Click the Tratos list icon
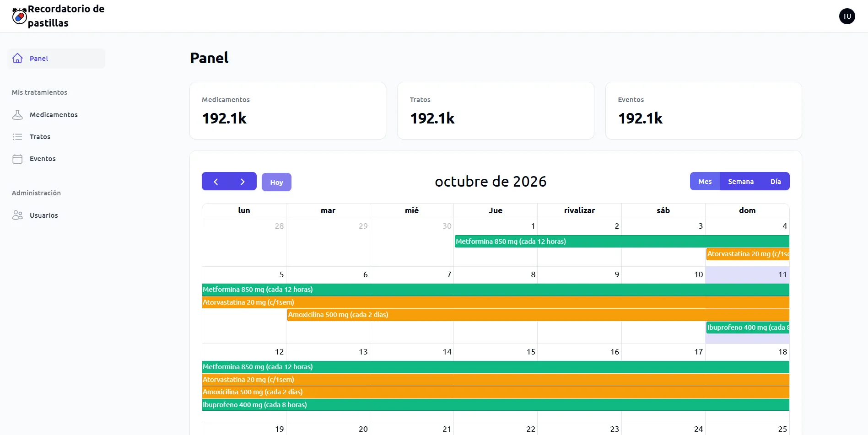This screenshot has width=868, height=435. (17, 137)
